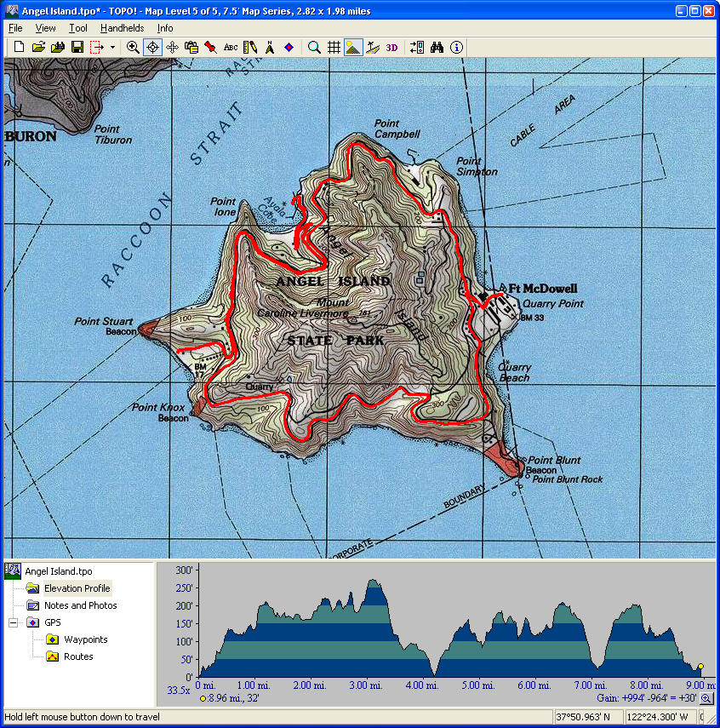Click the New document icon
Image resolution: width=720 pixels, height=728 pixels.
[19, 48]
